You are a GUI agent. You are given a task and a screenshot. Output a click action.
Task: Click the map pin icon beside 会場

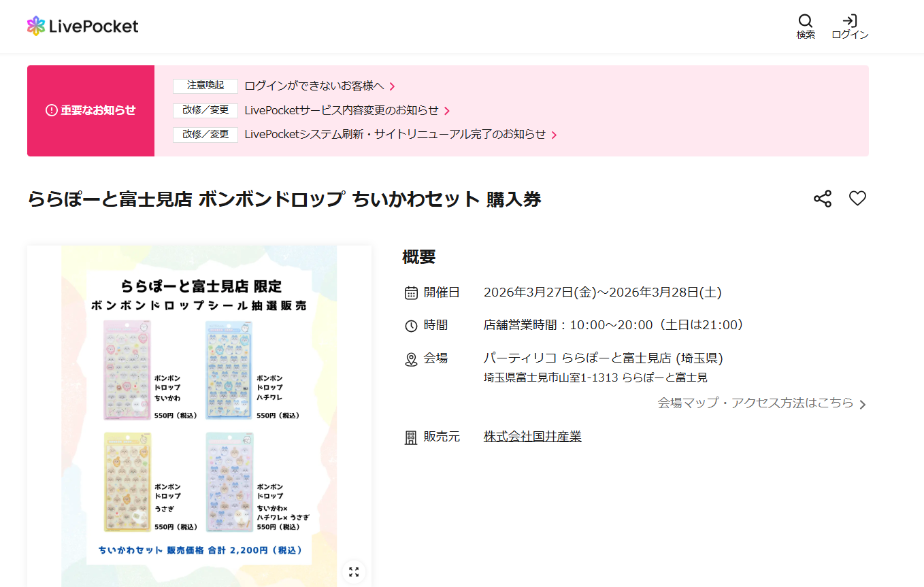tap(411, 358)
